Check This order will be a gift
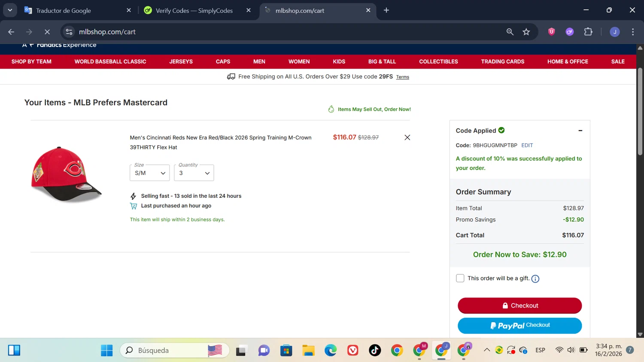The width and height of the screenshot is (644, 362). click(460, 278)
